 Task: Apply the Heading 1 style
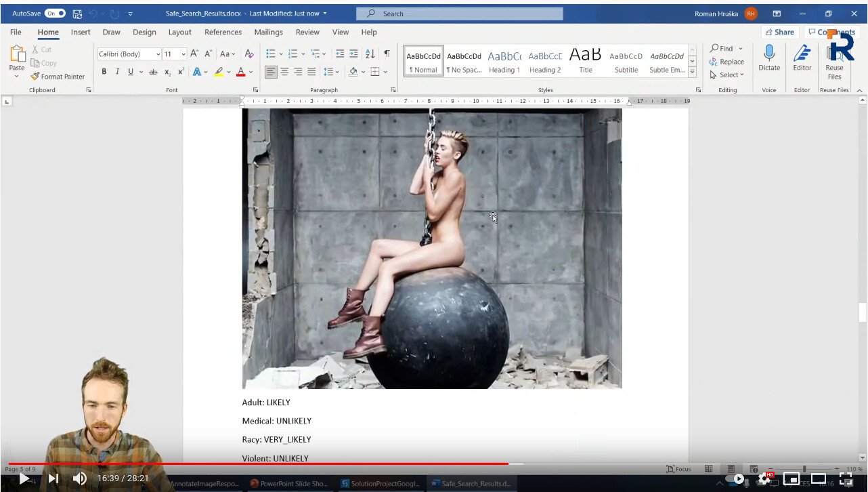(504, 60)
